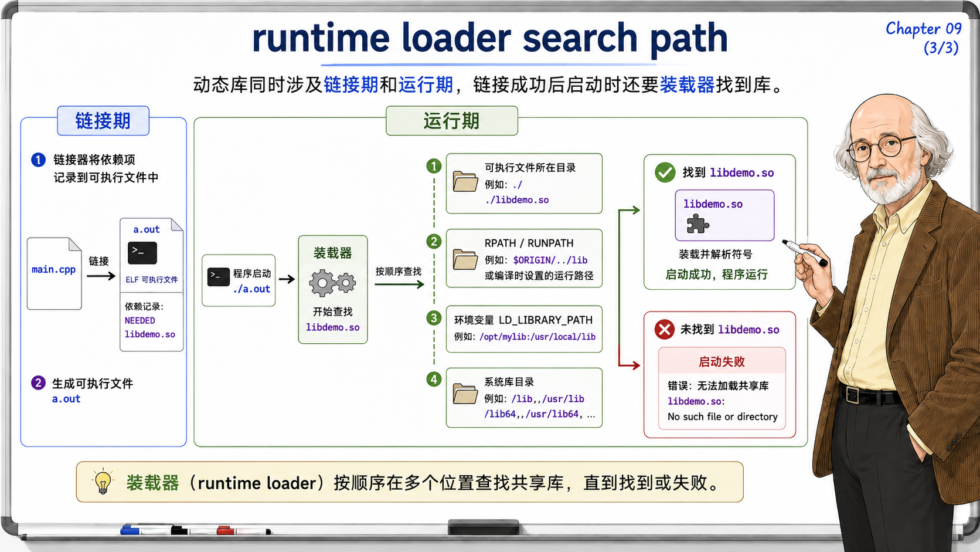Click the folder icon for 可执行文件所在目录
The image size is (980, 552).
coord(465,181)
